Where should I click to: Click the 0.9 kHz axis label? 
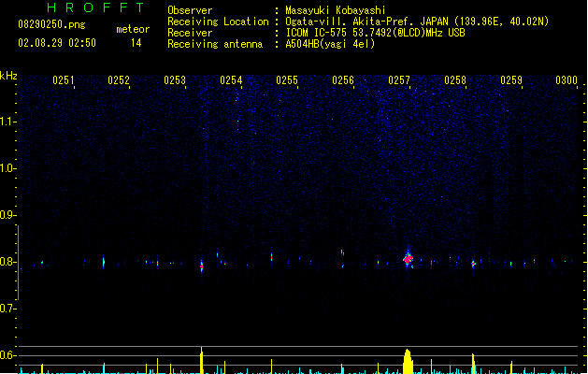7,215
